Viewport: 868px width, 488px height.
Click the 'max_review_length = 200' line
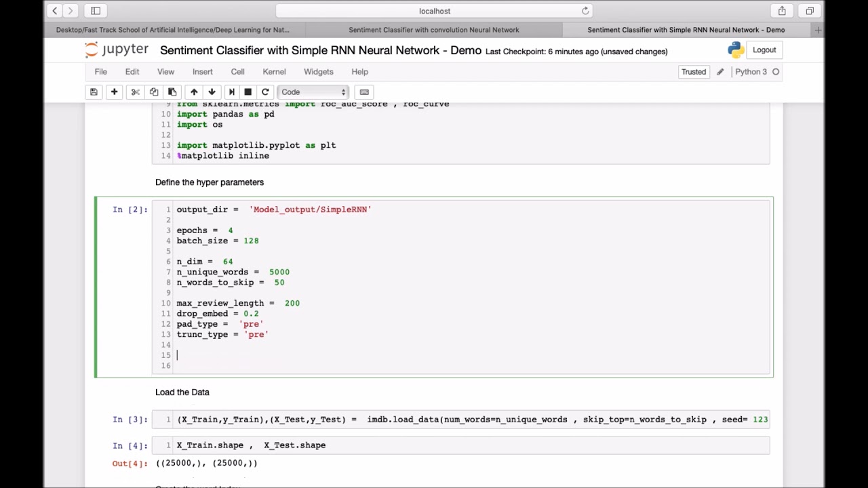pyautogui.click(x=238, y=304)
